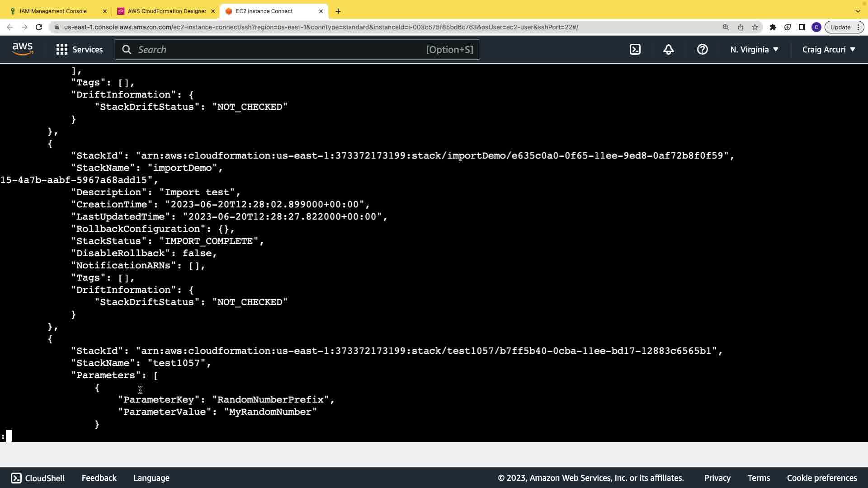Screen dimensions: 868x488
Task: Reload the page with browser refresh
Action: 39,27
